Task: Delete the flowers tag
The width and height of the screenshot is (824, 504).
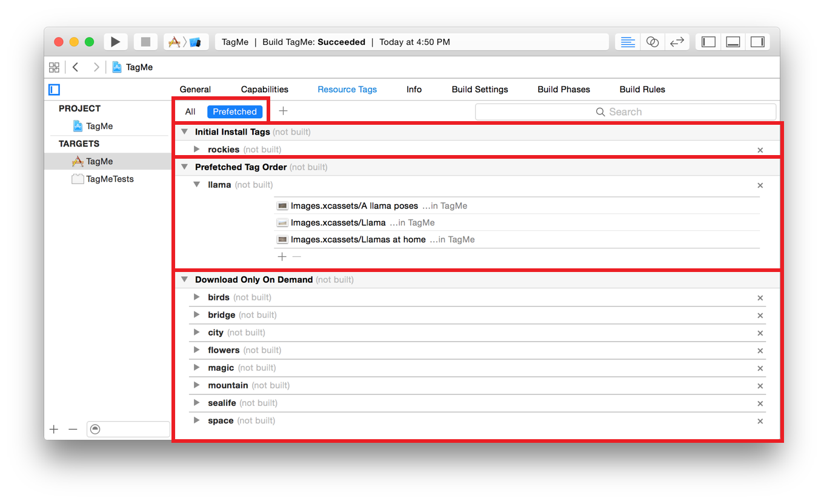Action: coord(760,351)
